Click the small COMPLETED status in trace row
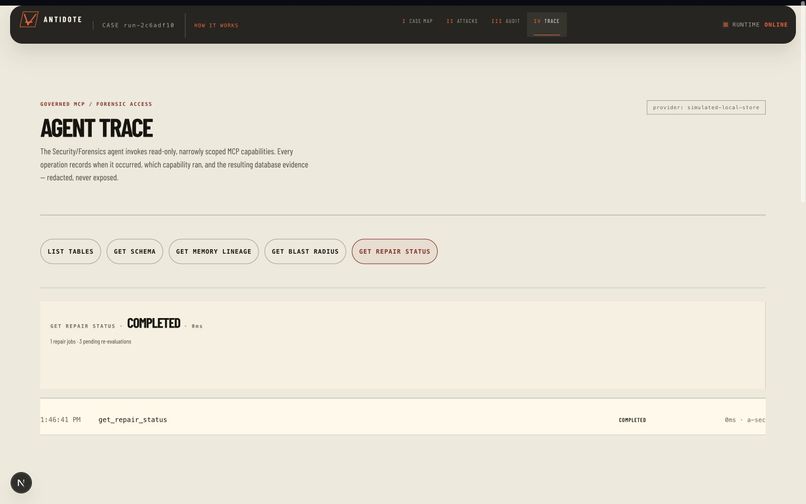This screenshot has height=504, width=806. 632,420
